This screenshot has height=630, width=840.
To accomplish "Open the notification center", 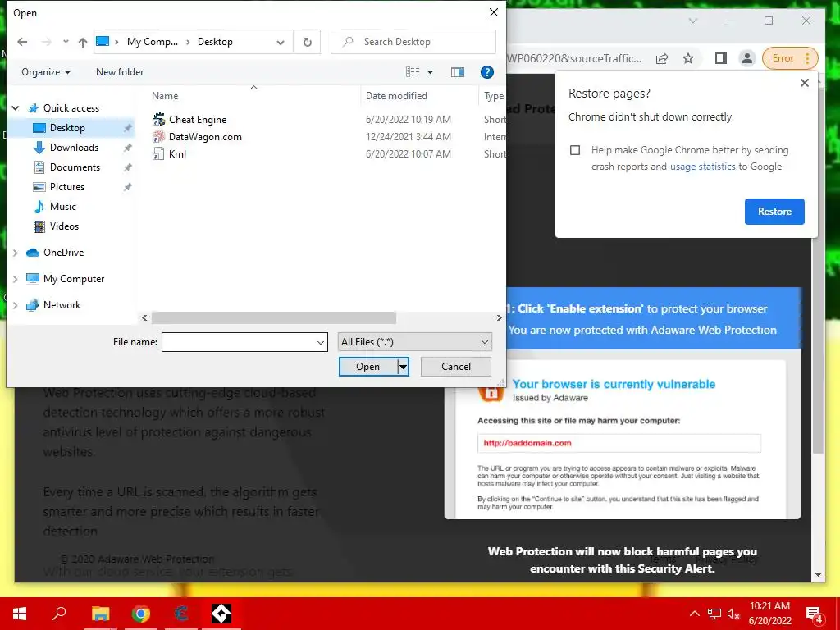I will (814, 614).
